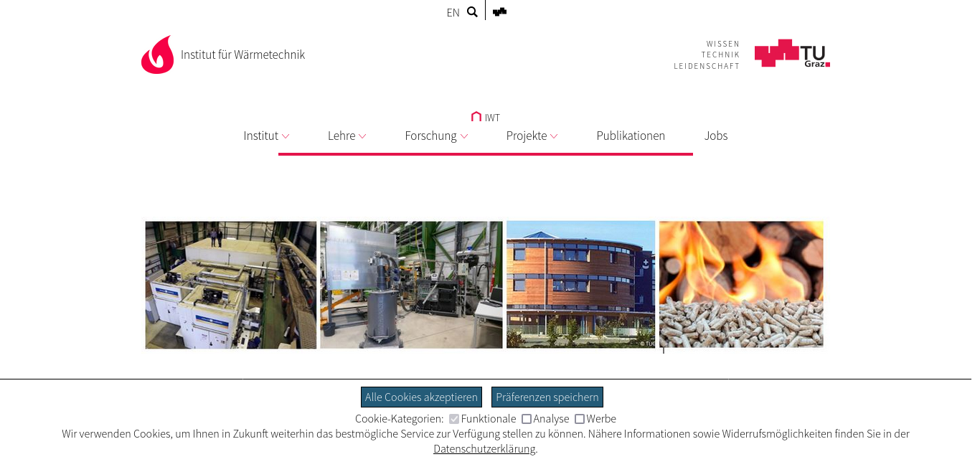Click the Institut für Wärmetechnik title
Viewport: 980px width, 467px height.
click(242, 55)
